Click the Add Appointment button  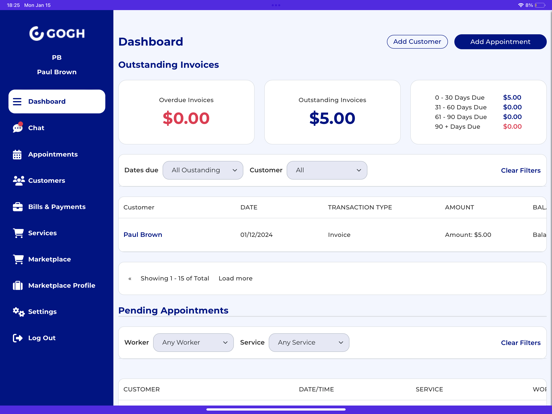tap(500, 42)
